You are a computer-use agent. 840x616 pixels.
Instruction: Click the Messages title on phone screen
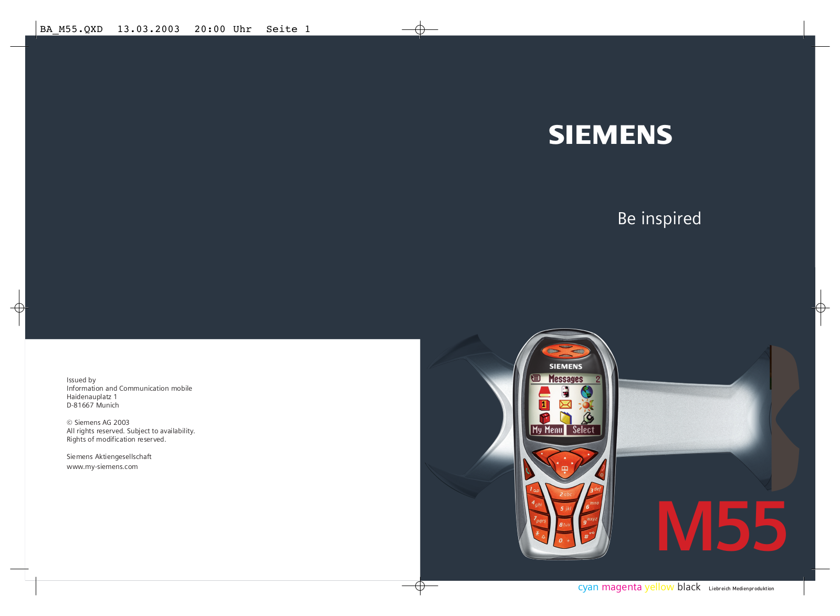click(x=566, y=379)
